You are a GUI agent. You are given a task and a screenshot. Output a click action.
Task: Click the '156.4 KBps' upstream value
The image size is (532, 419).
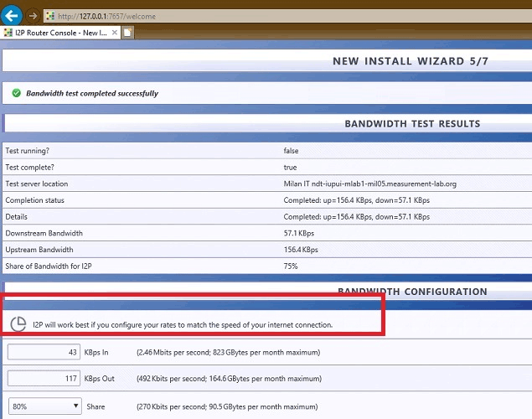tap(301, 250)
